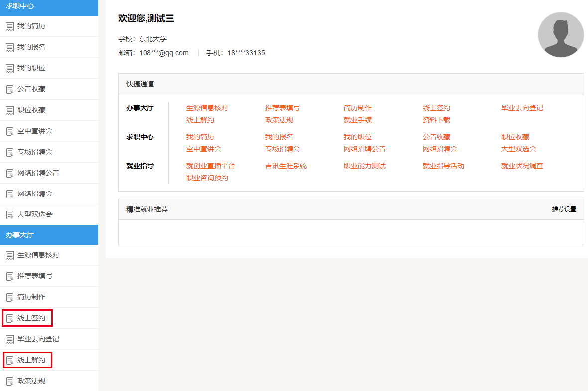
Task: Click the 资料下载 link in 快捷通道
Action: 436,120
